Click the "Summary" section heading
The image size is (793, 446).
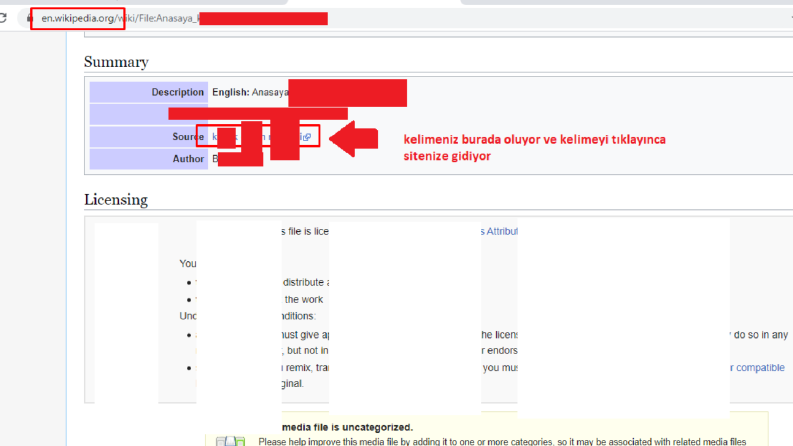(116, 62)
